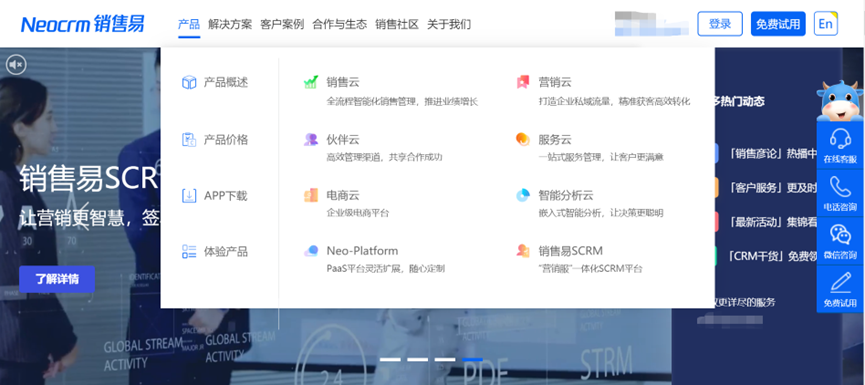Click the 体验产品 list icon

click(x=189, y=252)
